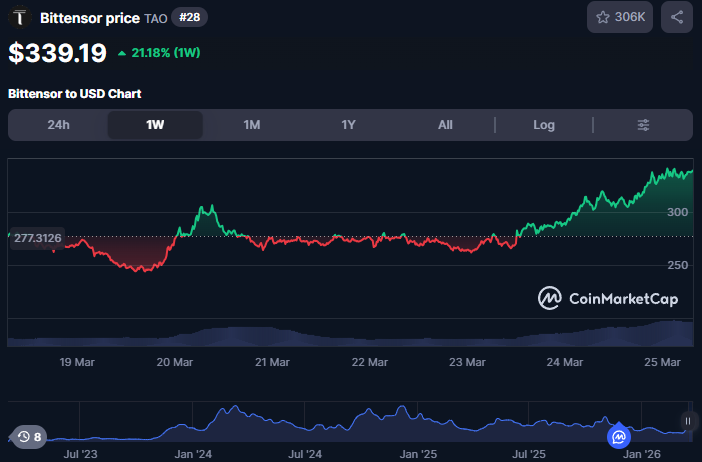
Task: Switch chart to 1M timeframe
Action: coord(252,125)
